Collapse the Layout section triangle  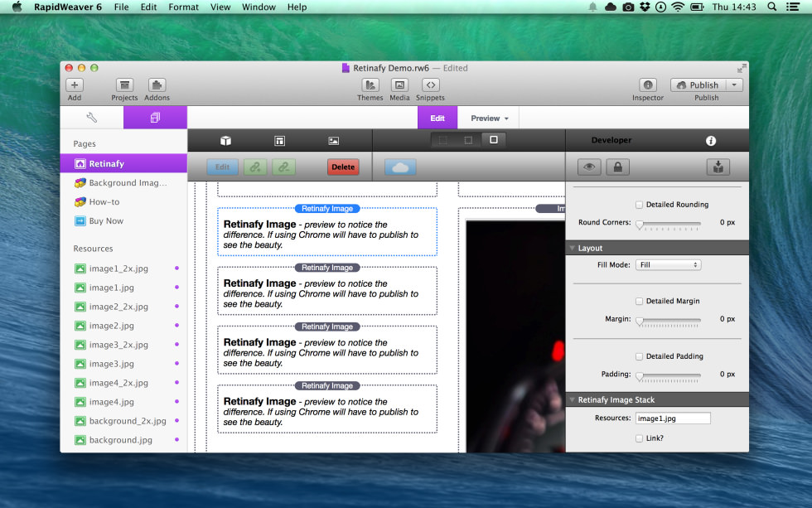tap(573, 248)
